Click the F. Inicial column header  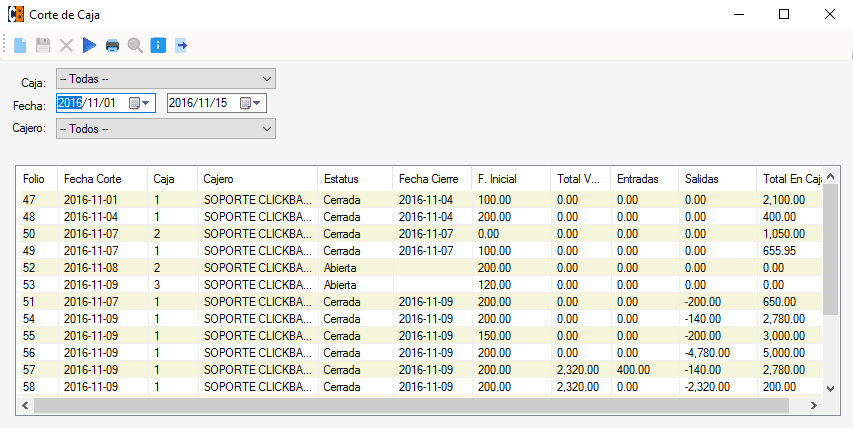511,179
